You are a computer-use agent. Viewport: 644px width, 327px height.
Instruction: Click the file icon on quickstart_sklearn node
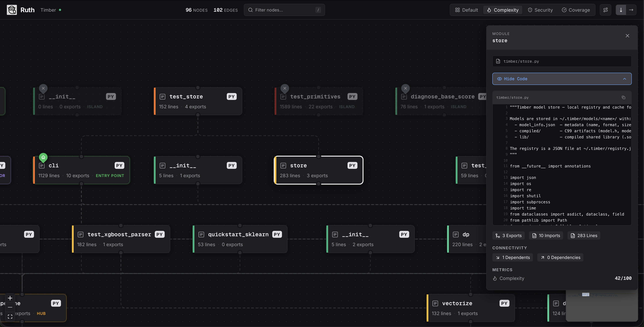coord(201,234)
